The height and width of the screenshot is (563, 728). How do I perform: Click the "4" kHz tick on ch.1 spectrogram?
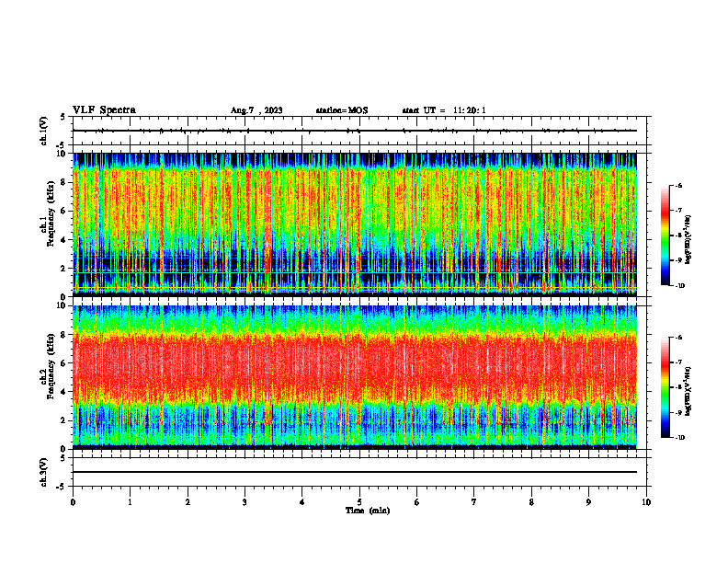[64, 240]
